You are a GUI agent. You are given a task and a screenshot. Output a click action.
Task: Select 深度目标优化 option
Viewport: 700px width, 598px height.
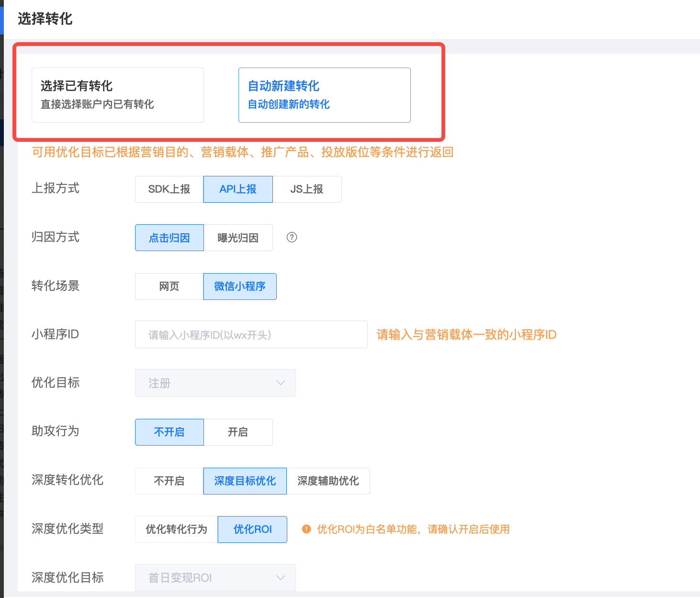point(245,481)
